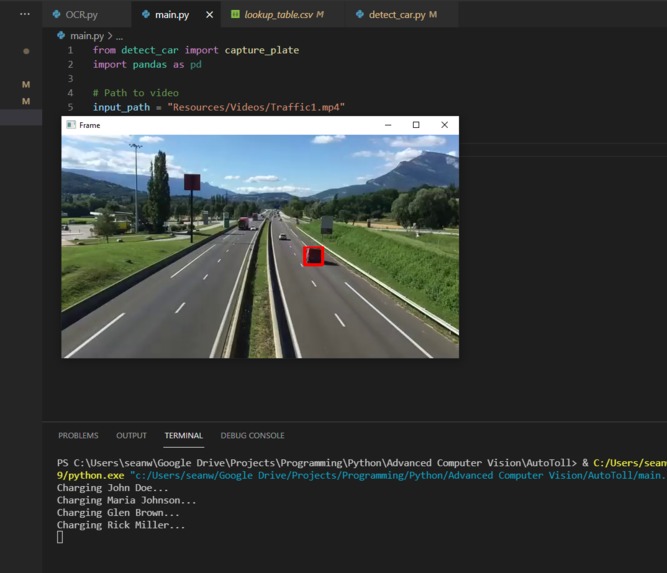Click the '# Path to video' comment
This screenshot has width=667, height=573.
coord(136,93)
